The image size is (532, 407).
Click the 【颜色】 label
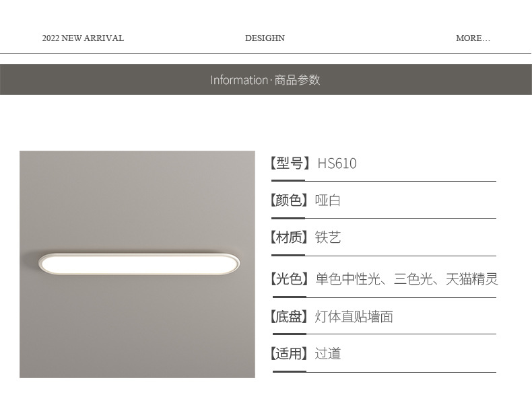click(x=292, y=200)
